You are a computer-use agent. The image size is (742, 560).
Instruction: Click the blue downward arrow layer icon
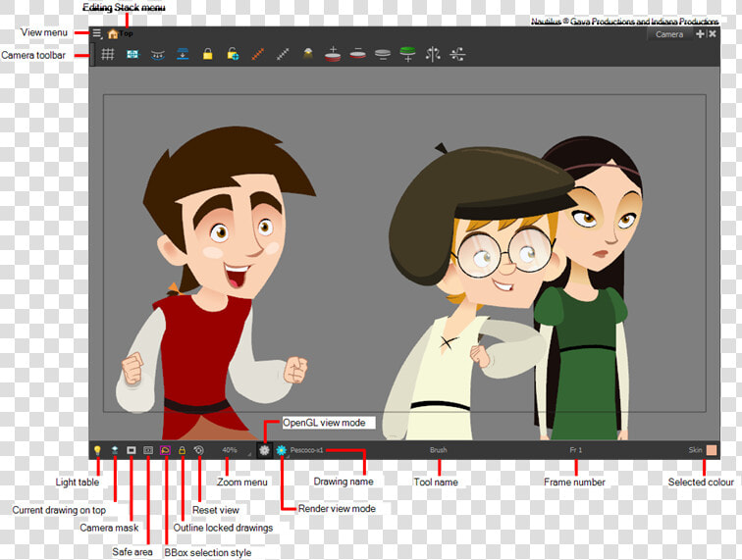pos(183,54)
